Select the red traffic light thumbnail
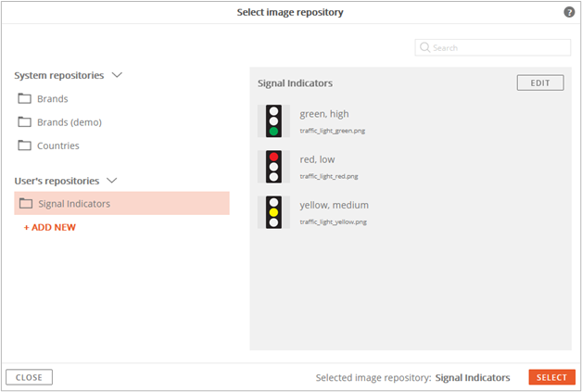Image resolution: width=582 pixels, height=392 pixels. pos(273,167)
